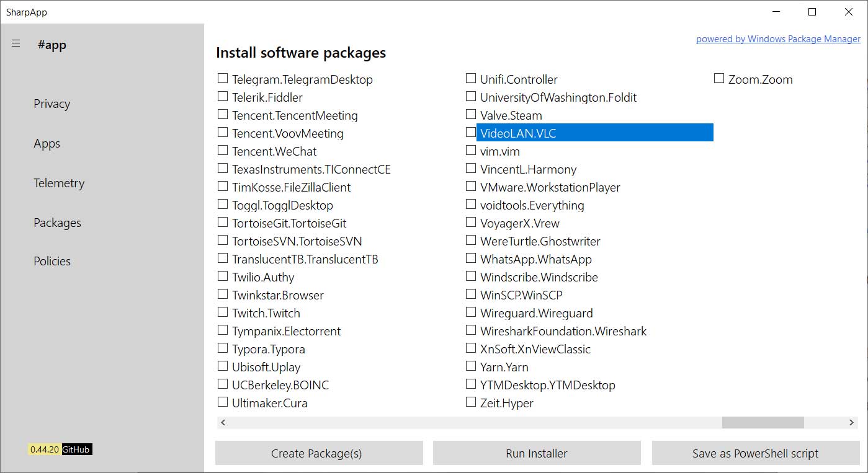
Task: Click the Twinkstar.Browser label text
Action: pyautogui.click(x=278, y=295)
